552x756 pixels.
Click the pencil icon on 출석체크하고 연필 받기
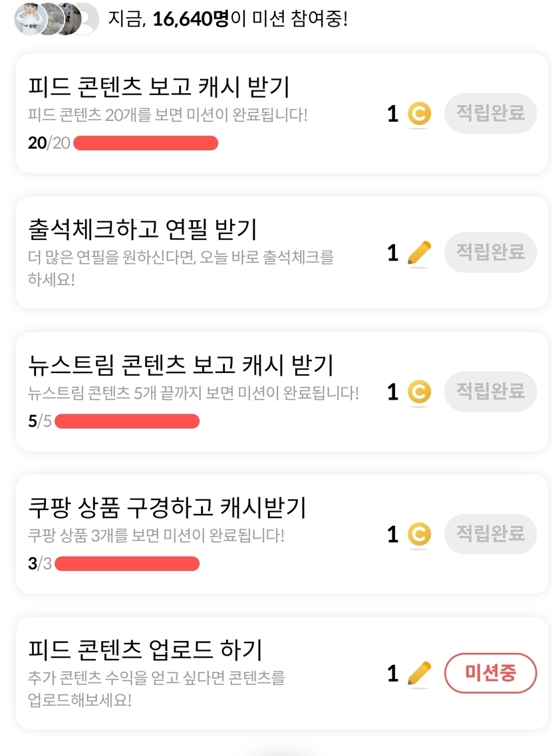(418, 253)
